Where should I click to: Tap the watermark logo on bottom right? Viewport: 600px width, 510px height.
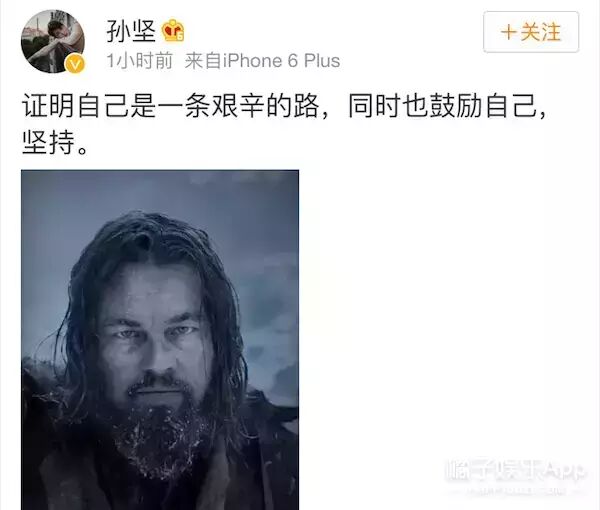click(514, 476)
